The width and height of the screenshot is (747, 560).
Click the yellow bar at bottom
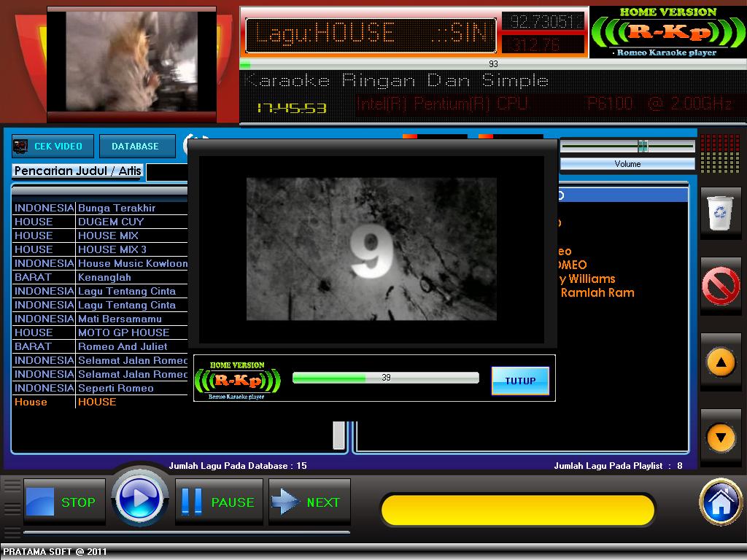pos(518,510)
